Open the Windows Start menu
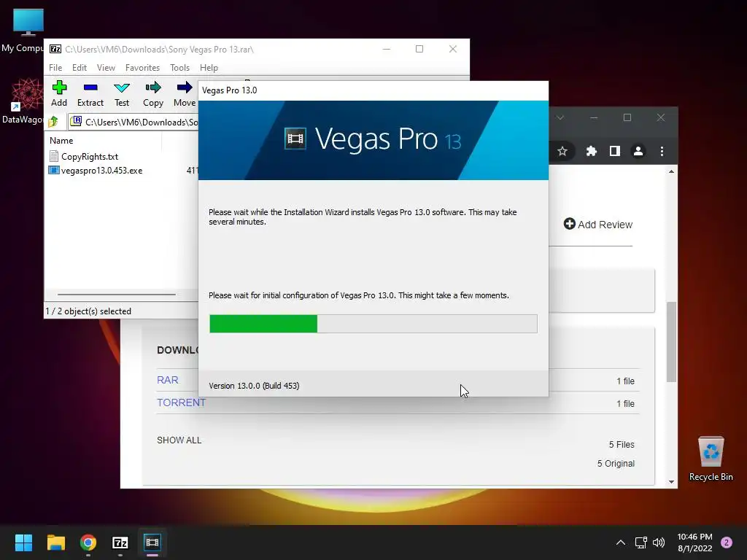The image size is (747, 560). tap(23, 542)
